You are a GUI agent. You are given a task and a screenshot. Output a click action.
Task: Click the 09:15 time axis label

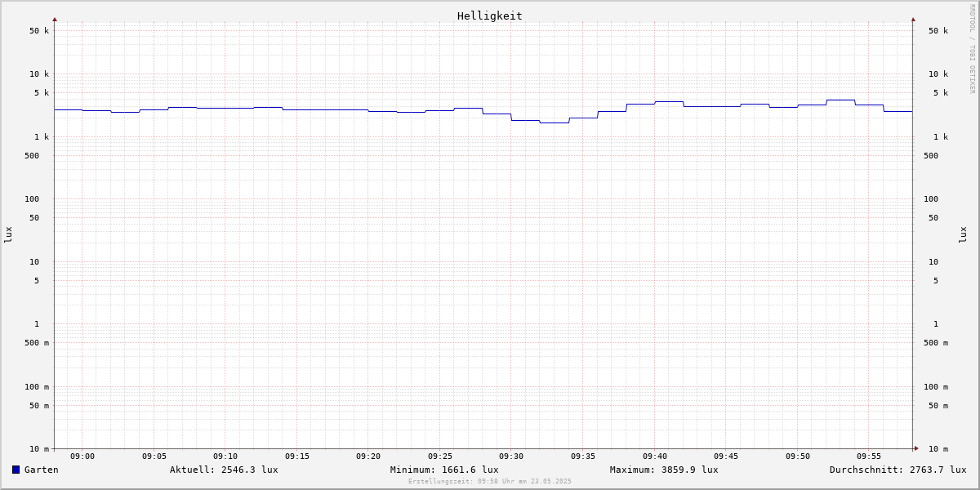[x=297, y=457]
